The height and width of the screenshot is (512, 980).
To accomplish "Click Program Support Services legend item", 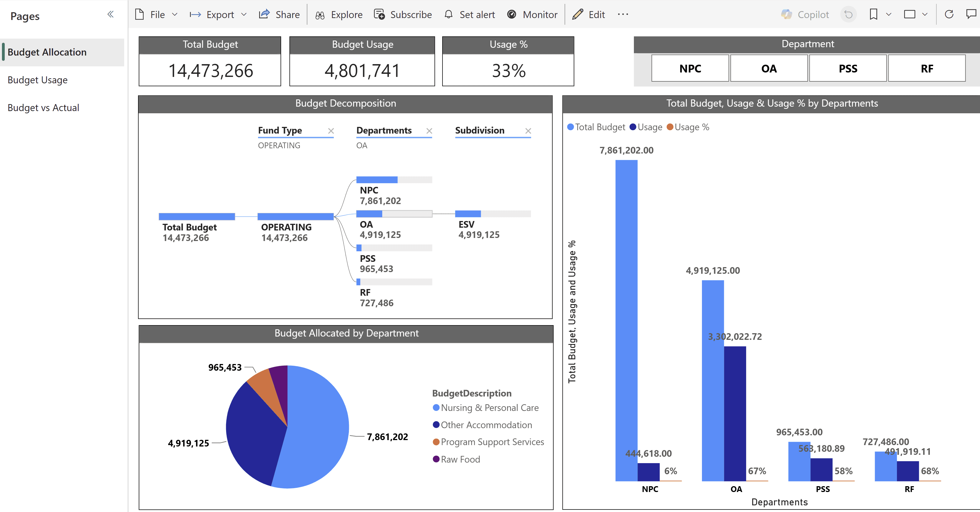I will click(x=489, y=442).
